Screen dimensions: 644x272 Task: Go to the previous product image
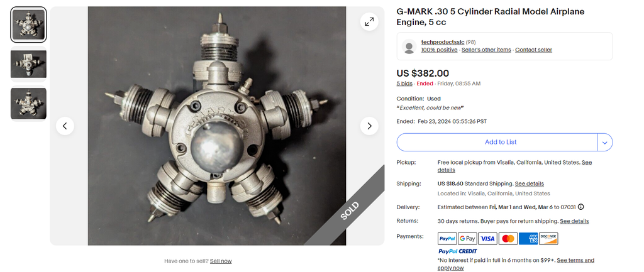[x=65, y=126]
